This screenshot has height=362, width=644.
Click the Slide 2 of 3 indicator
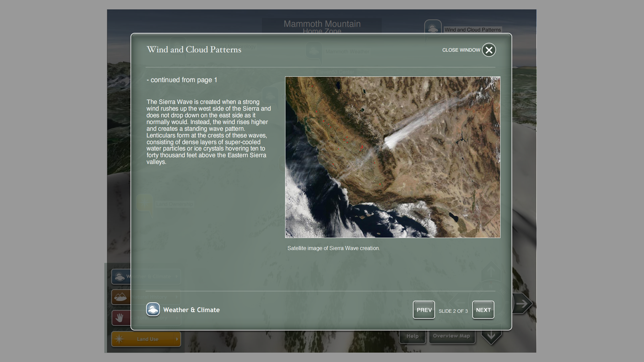pyautogui.click(x=453, y=311)
